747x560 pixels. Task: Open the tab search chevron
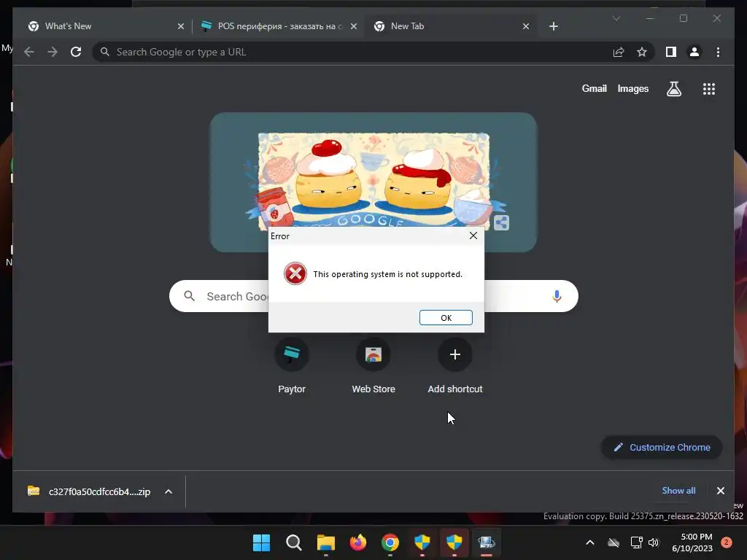616,18
